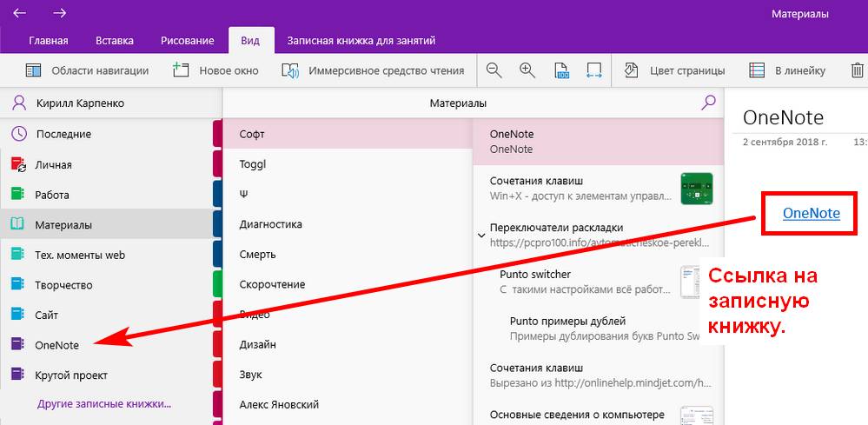Screen dimensions: 868x425
Task: Open Сочетания клавиш page from mindjet
Action: [599, 375]
